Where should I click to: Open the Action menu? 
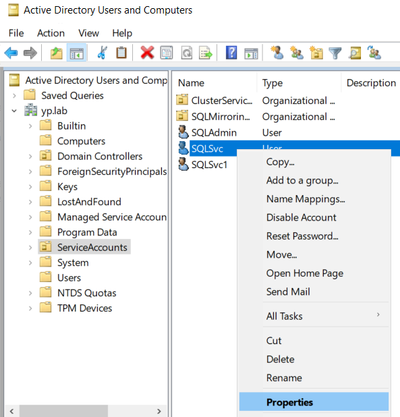point(51,33)
